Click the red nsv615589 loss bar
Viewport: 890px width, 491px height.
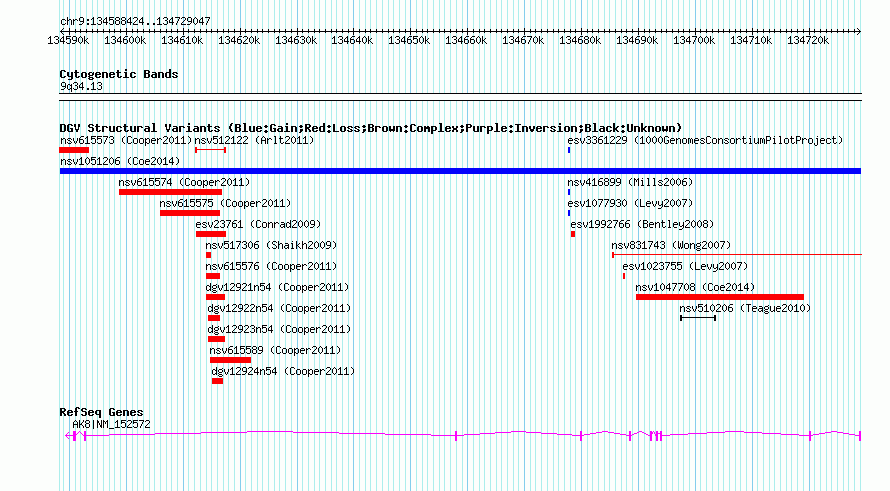(230, 360)
